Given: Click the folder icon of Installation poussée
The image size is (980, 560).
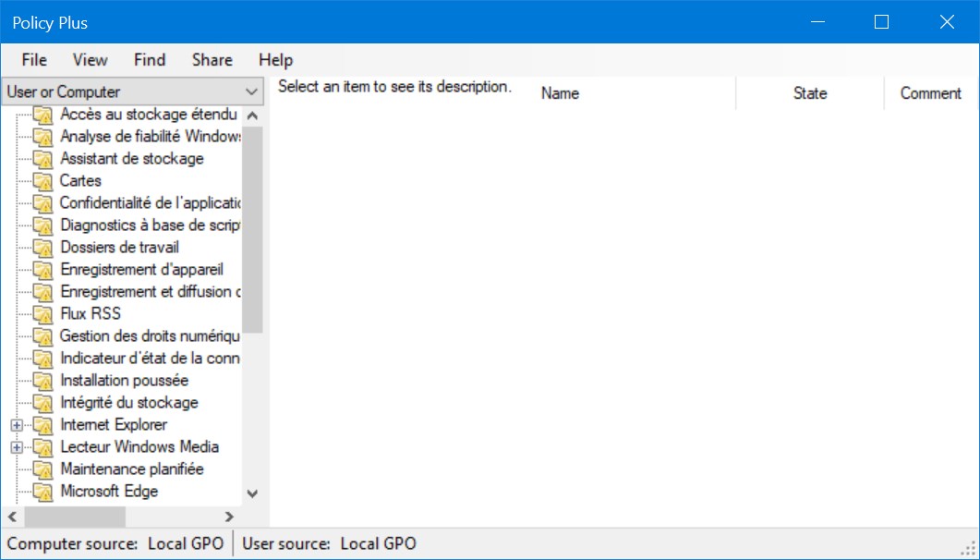Looking at the screenshot, I should 42,382.
